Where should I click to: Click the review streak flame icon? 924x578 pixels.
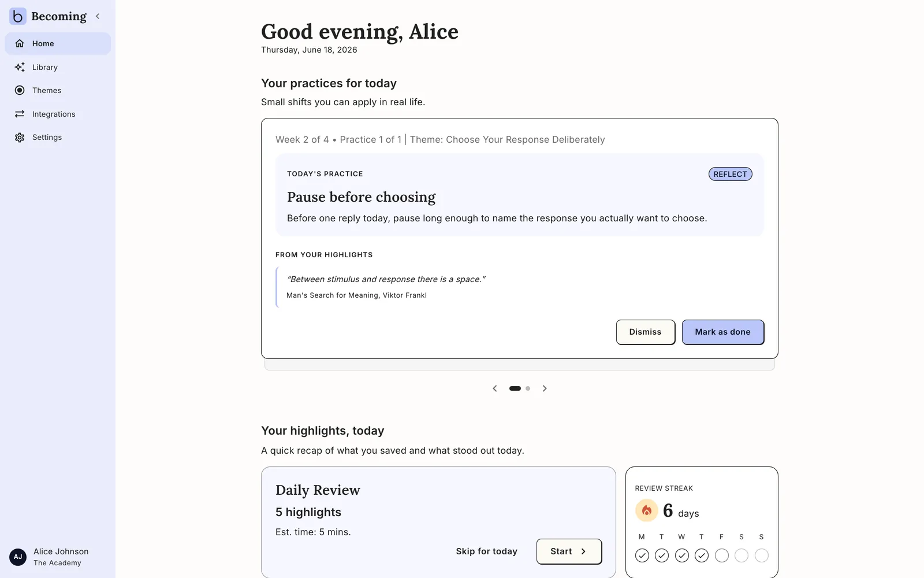pyautogui.click(x=647, y=510)
